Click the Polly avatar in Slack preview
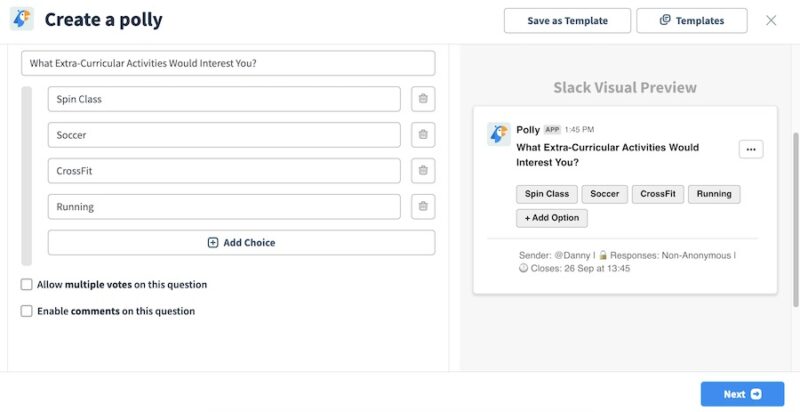 tap(498, 134)
